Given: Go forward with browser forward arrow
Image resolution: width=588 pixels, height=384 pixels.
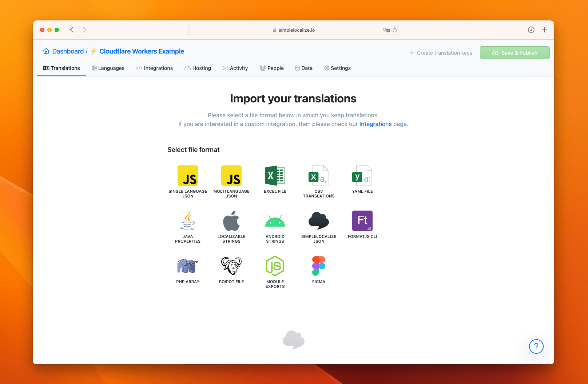Looking at the screenshot, I should pos(84,30).
